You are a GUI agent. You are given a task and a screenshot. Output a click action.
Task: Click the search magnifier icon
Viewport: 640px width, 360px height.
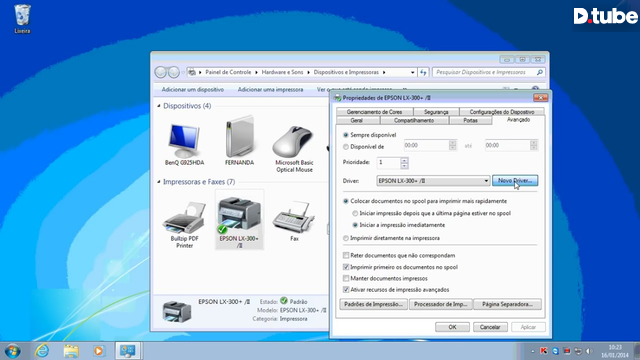pos(540,72)
